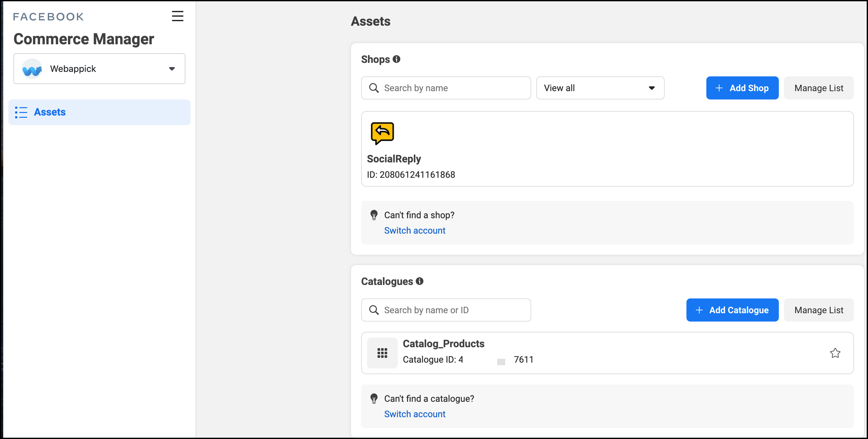868x439 pixels.
Task: Click Manage List for Catalogues
Action: pyautogui.click(x=819, y=310)
